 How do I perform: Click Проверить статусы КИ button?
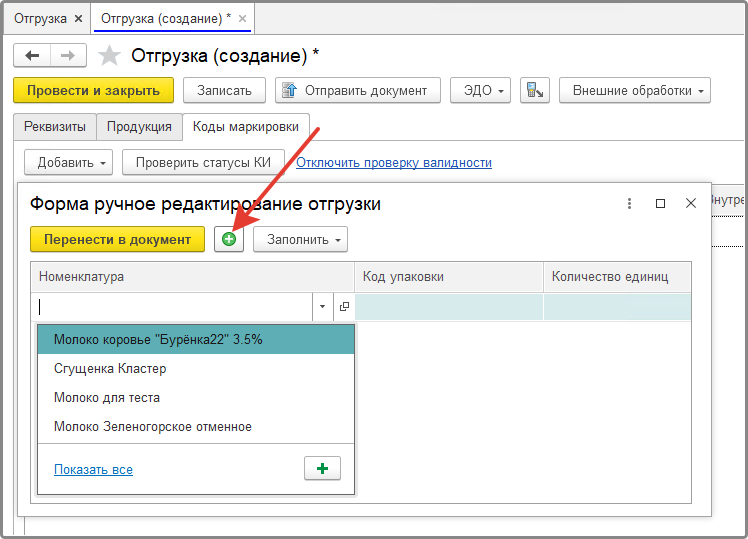coord(203,162)
